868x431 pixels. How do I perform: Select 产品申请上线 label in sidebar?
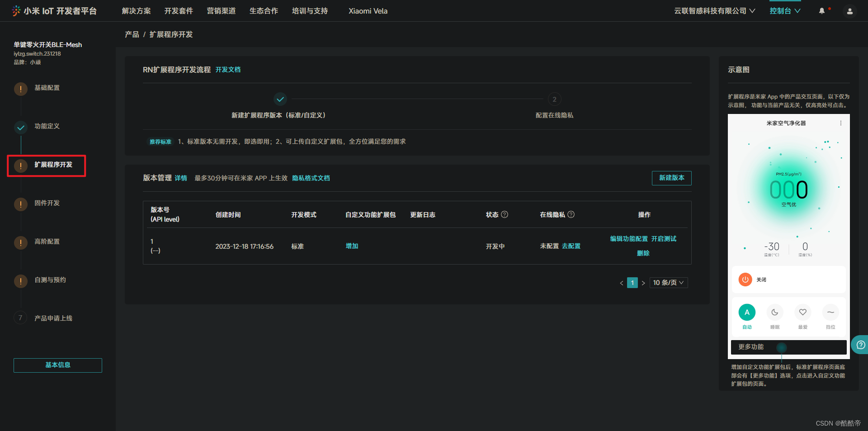pyautogui.click(x=53, y=318)
